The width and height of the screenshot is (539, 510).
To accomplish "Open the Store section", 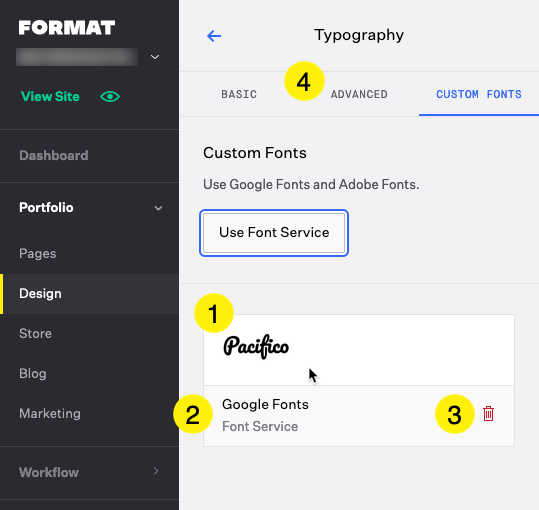I will pyautogui.click(x=35, y=333).
